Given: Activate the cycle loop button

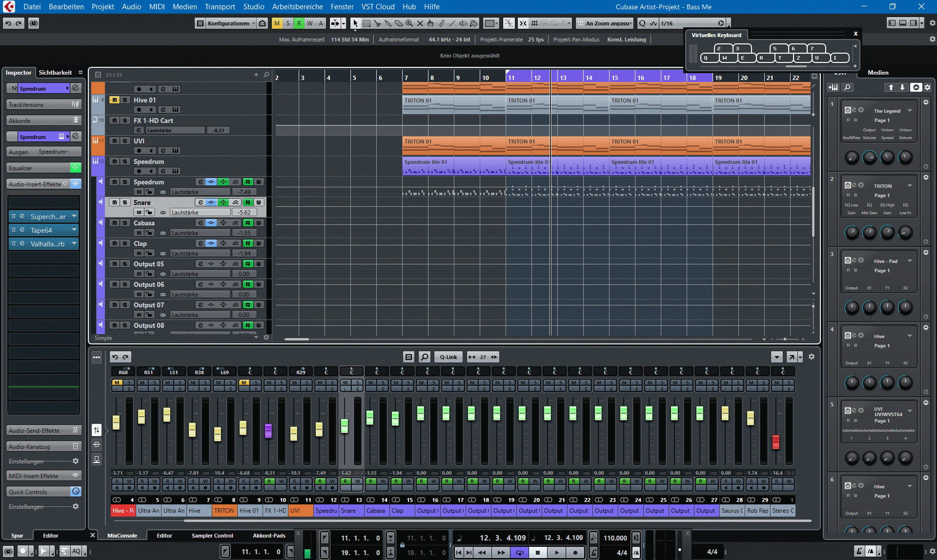Looking at the screenshot, I should pyautogui.click(x=520, y=552).
